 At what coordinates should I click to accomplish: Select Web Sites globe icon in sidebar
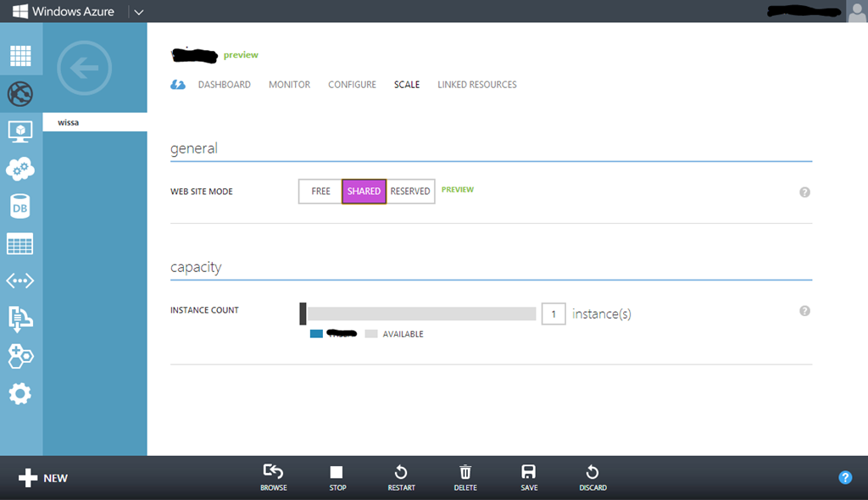click(x=20, y=93)
